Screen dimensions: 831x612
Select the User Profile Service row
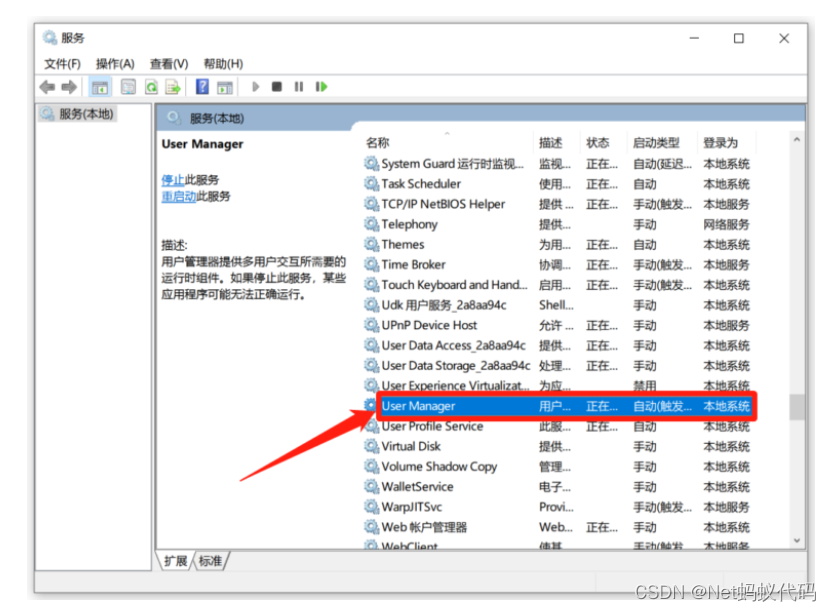558,426
